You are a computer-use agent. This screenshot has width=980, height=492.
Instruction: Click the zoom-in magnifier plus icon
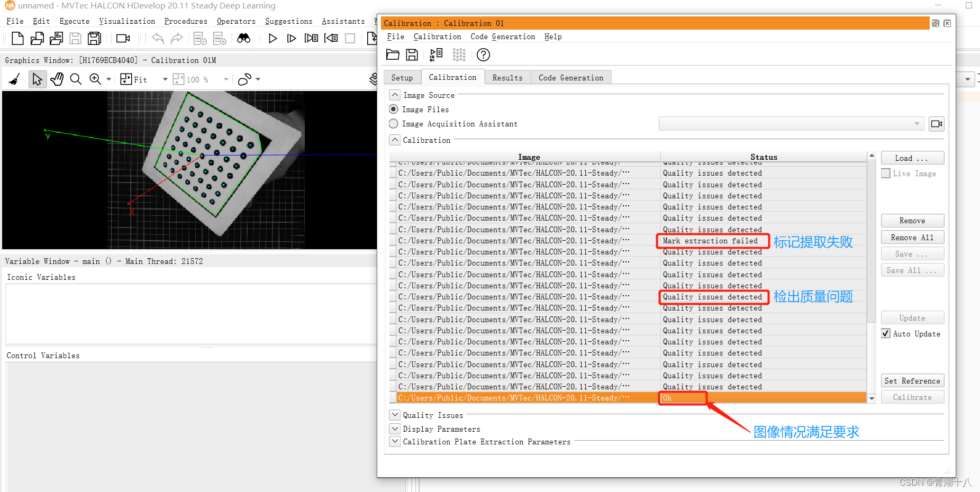[95, 79]
